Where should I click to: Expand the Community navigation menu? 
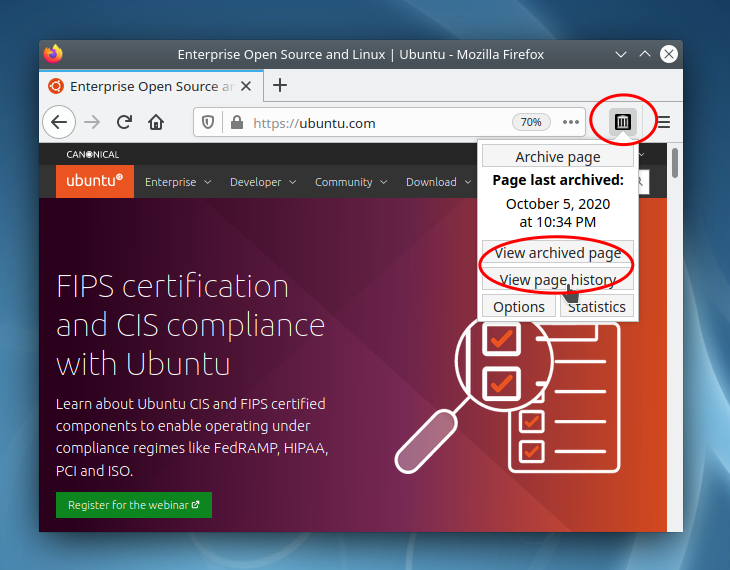pos(351,182)
